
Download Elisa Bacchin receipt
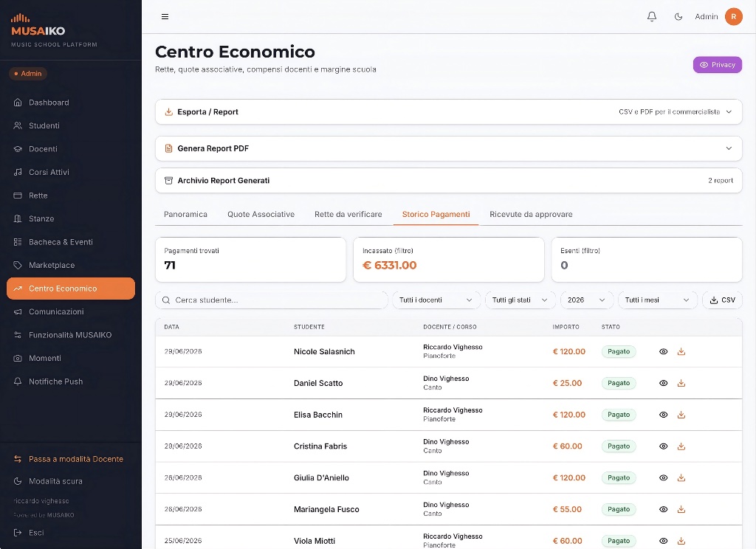coord(681,415)
